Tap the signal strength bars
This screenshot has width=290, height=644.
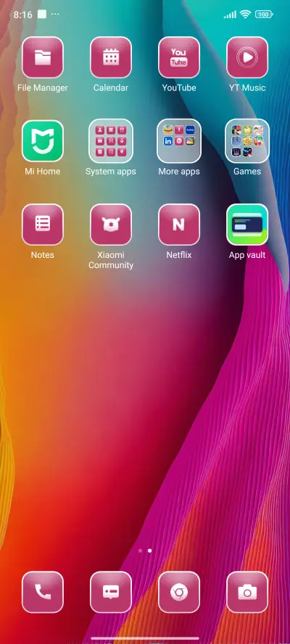[230, 14]
